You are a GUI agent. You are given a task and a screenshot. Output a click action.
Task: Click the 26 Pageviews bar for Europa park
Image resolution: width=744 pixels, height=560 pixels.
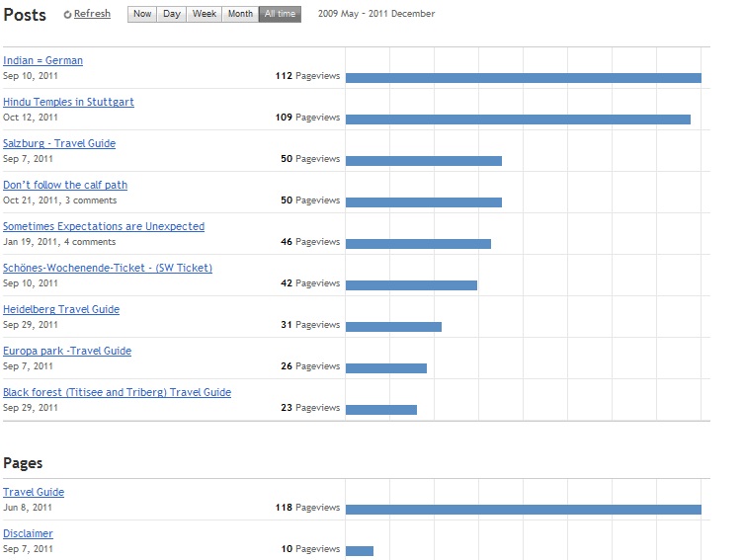[x=386, y=368]
